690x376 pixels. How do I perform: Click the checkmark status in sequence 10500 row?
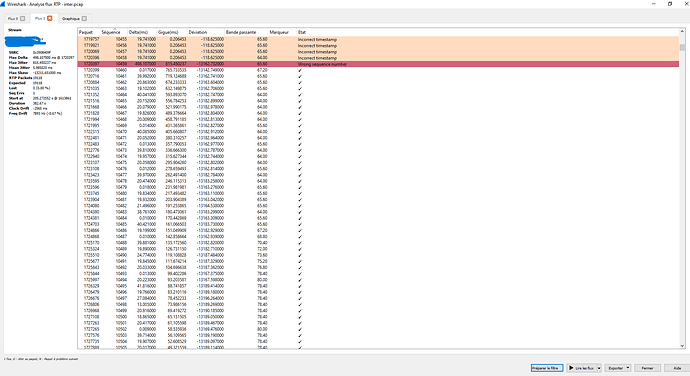tap(300, 317)
